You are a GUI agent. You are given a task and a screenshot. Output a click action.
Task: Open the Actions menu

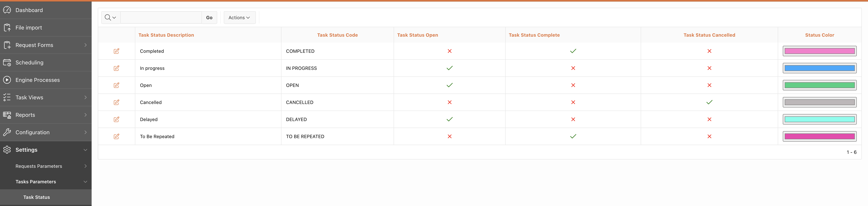click(239, 17)
